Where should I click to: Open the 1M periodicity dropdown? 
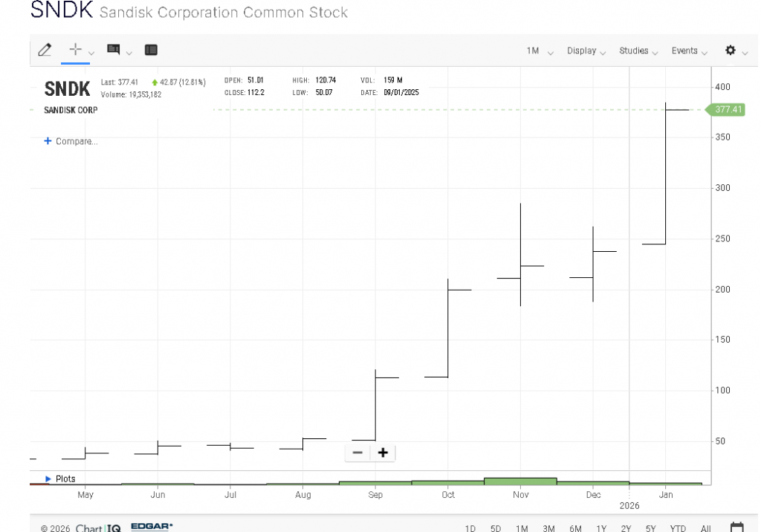click(540, 51)
